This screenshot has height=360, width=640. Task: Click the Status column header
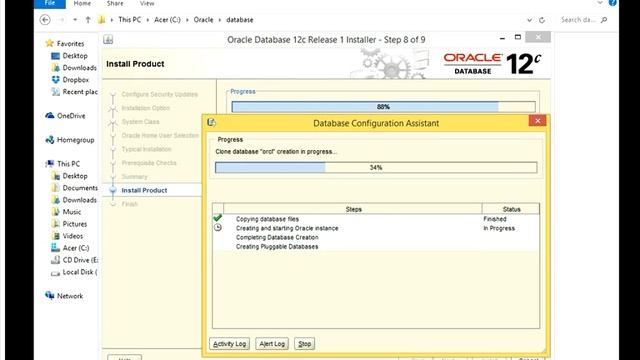point(511,209)
